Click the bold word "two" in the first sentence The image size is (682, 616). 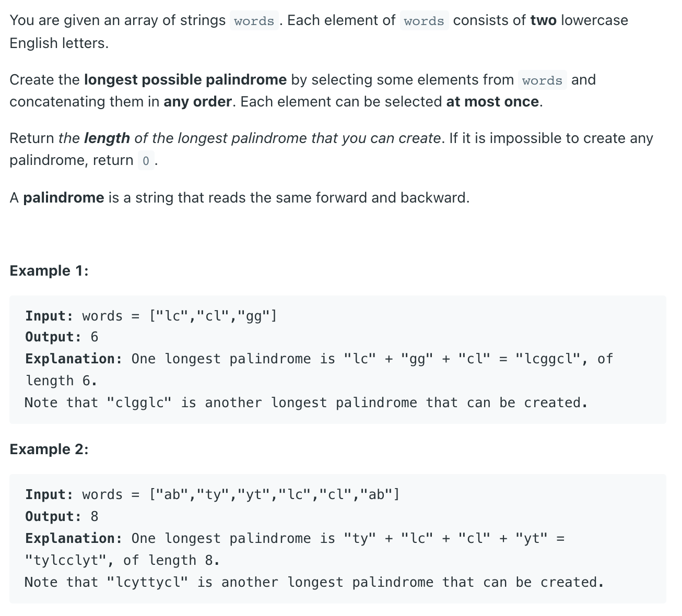pyautogui.click(x=543, y=20)
